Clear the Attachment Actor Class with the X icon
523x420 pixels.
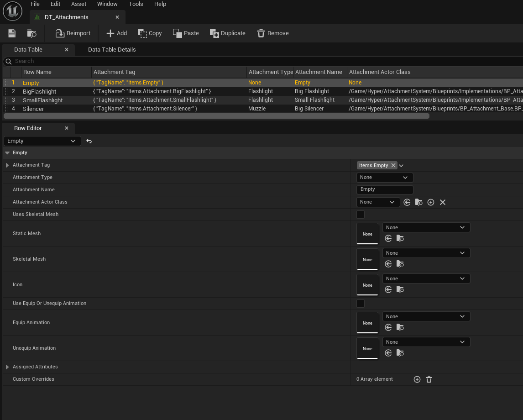(x=442, y=202)
